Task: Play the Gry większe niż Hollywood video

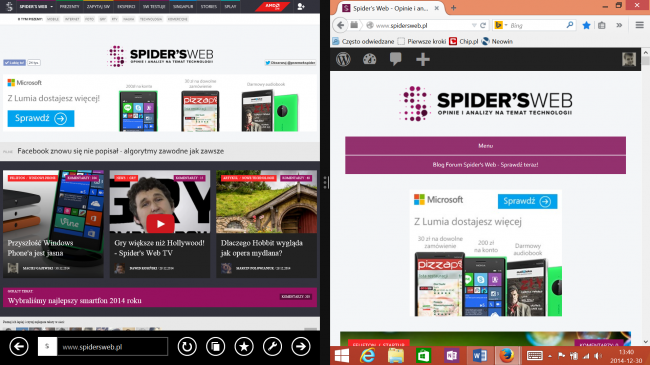Action: click(160, 224)
